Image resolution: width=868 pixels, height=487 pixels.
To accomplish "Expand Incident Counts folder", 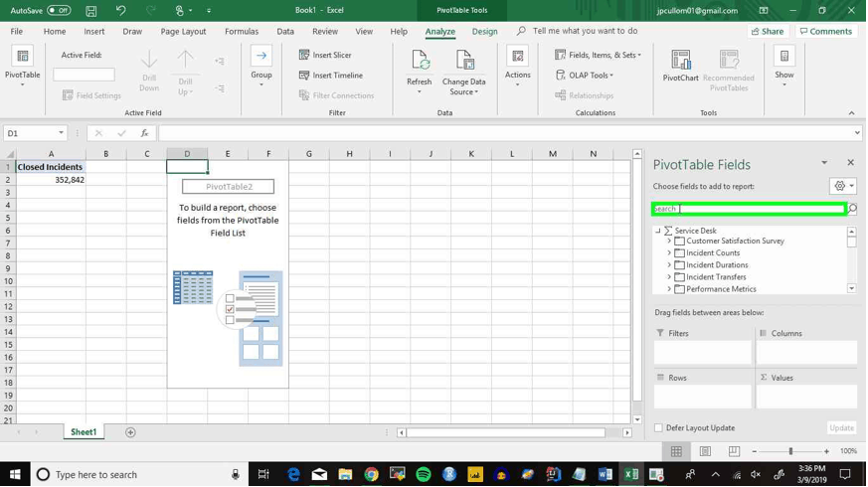I will (669, 252).
